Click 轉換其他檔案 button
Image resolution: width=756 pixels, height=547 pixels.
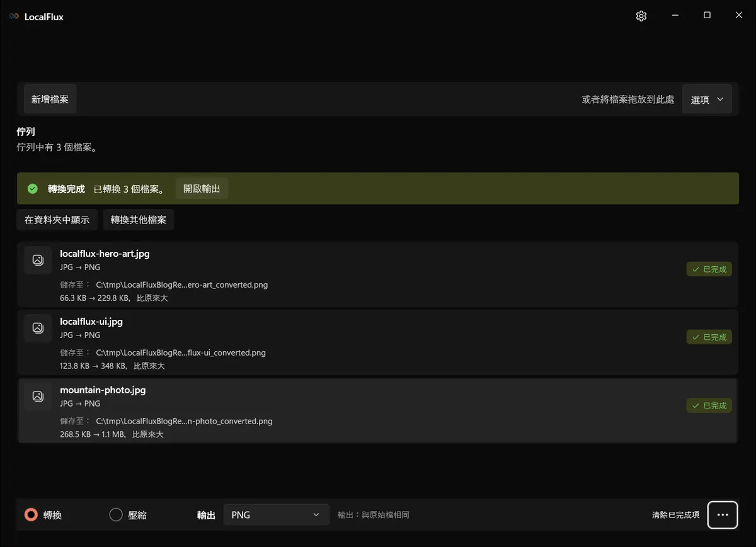[x=139, y=220]
